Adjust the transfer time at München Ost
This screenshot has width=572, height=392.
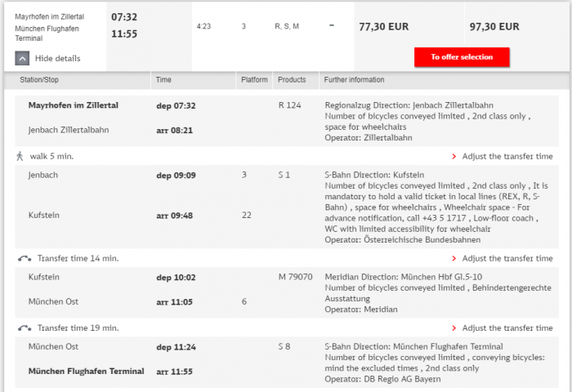point(507,327)
